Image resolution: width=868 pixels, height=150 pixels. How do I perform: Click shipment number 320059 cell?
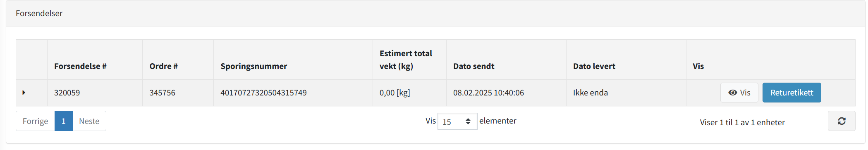95,93
